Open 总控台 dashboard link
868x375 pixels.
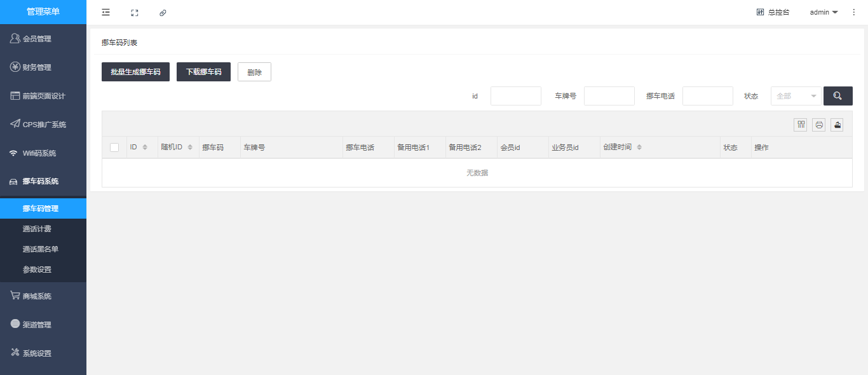[x=773, y=12]
